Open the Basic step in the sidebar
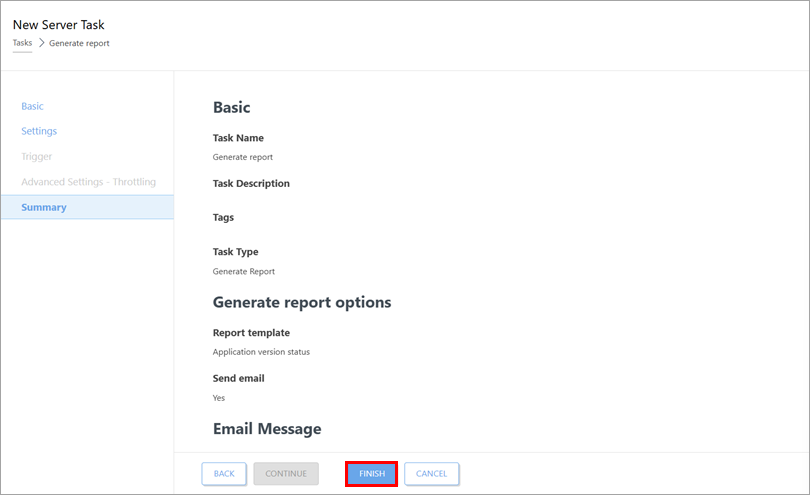 [x=32, y=106]
